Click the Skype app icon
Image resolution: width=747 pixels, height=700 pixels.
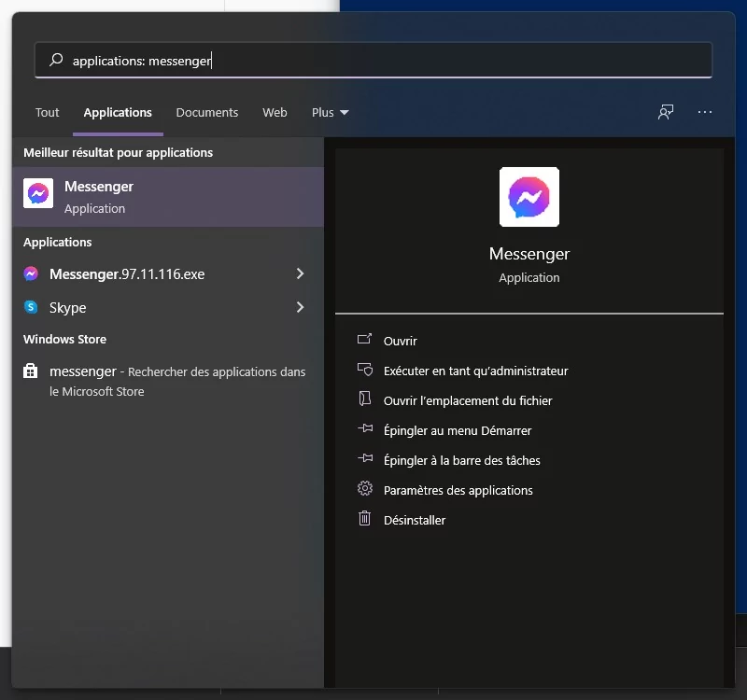click(31, 307)
